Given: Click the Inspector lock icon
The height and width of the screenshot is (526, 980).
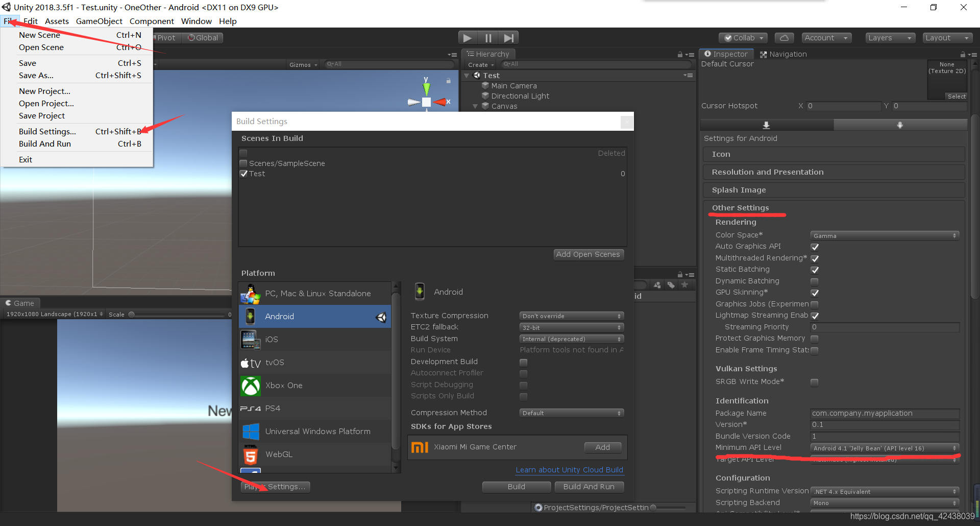Looking at the screenshot, I should click(x=962, y=54).
